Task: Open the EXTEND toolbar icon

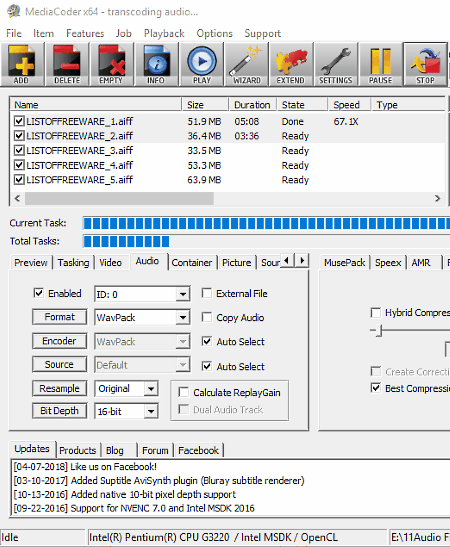Action: (x=291, y=65)
